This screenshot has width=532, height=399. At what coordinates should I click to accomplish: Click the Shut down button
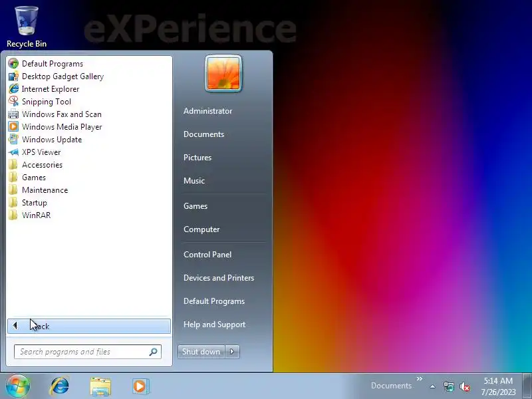coord(201,352)
